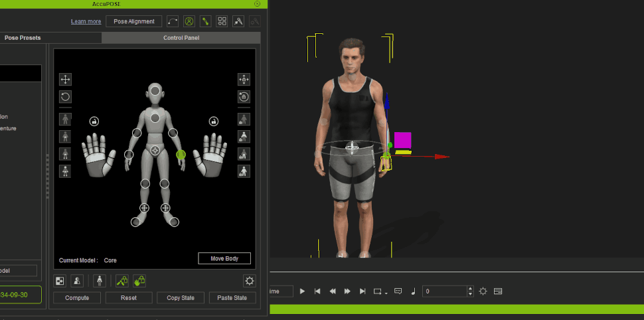Screen dimensions: 644x320
Task: Click second body figure icon in left column
Action: [65, 136]
